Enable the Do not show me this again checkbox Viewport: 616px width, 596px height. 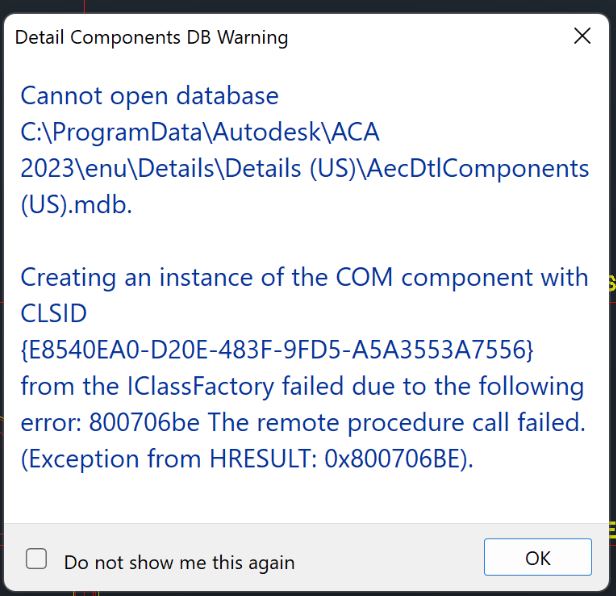37,559
